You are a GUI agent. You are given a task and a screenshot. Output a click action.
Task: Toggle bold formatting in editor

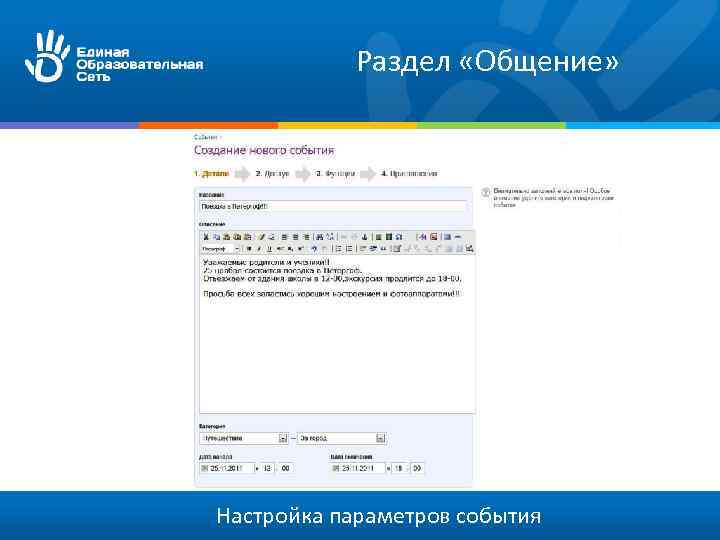click(x=249, y=248)
